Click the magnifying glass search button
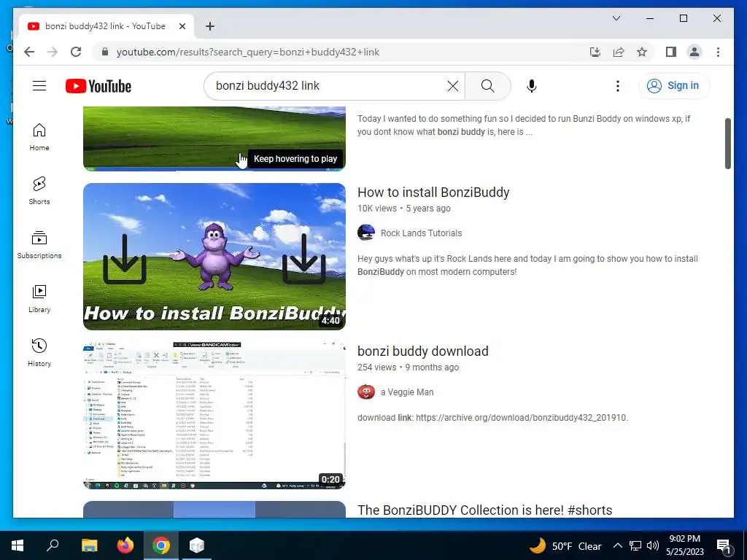This screenshot has height=560, width=747. pos(487,86)
